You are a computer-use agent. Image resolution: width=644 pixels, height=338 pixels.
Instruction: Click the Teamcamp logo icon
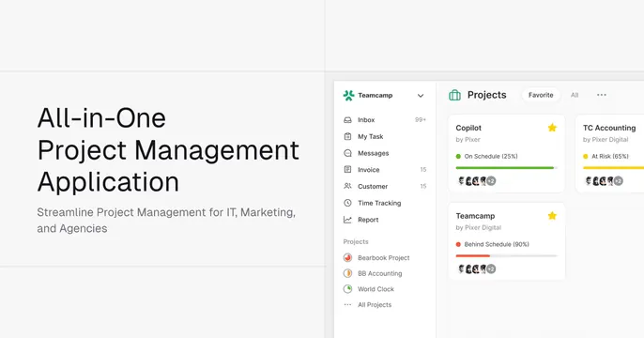click(348, 95)
